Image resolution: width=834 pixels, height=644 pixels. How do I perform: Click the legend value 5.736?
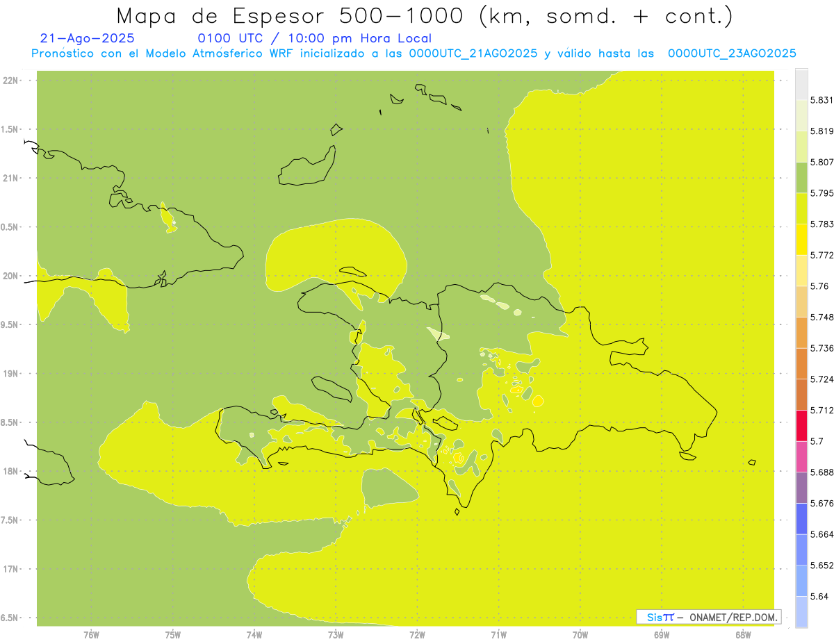click(x=822, y=348)
